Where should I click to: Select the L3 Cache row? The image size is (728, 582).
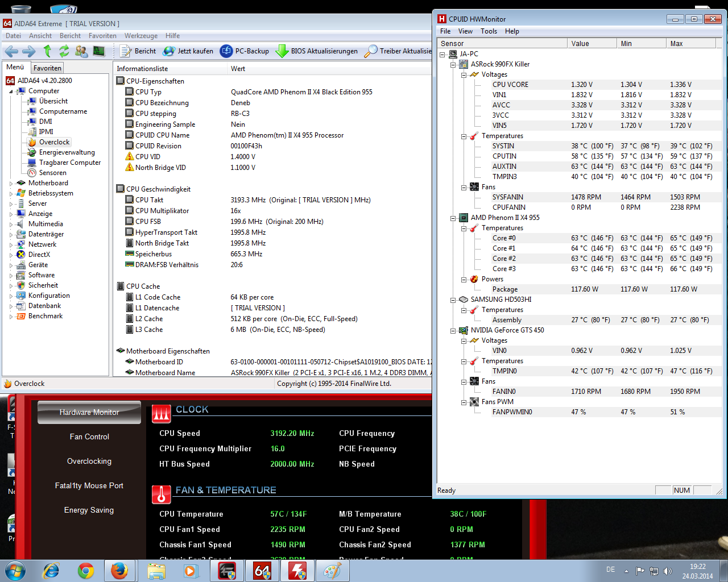click(x=273, y=330)
